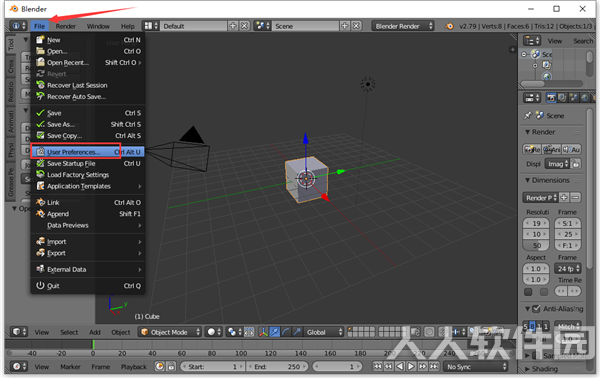Open the pivot point selector icon
The image size is (600, 378).
234,332
